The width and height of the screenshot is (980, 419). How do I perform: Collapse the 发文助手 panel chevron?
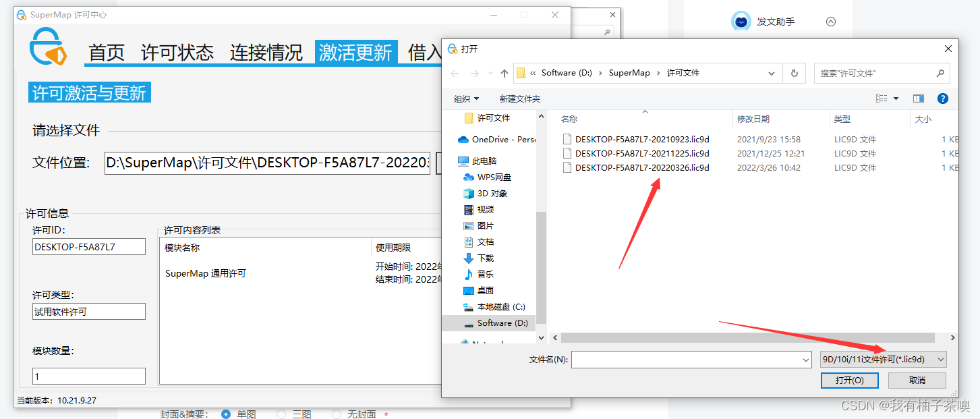[831, 22]
